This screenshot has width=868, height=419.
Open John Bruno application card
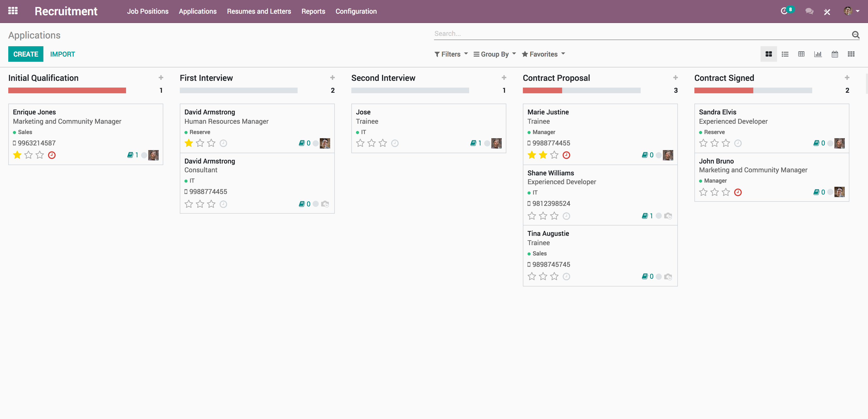pyautogui.click(x=772, y=177)
